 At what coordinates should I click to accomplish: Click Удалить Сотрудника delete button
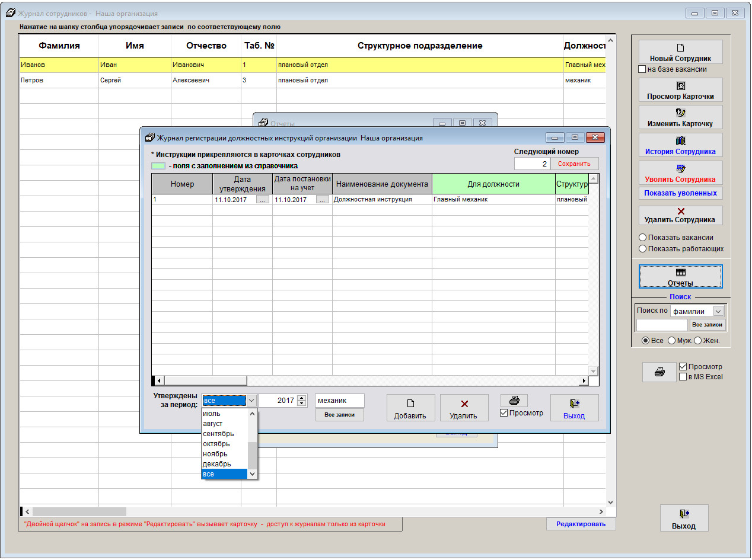(680, 215)
